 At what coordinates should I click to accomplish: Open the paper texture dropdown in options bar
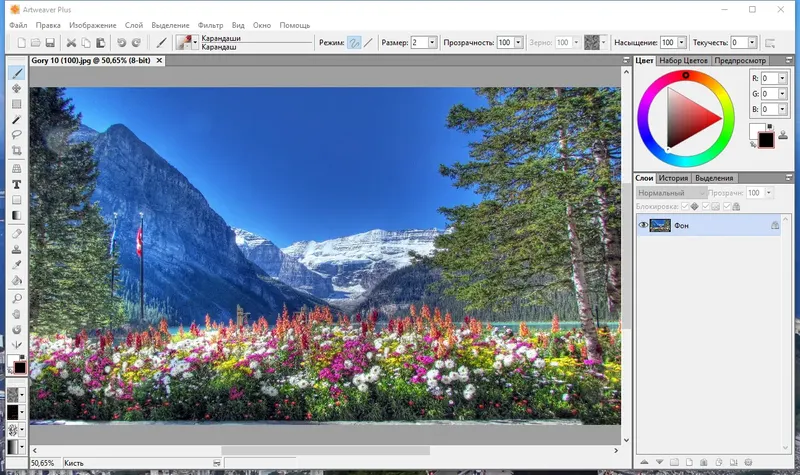click(604, 43)
